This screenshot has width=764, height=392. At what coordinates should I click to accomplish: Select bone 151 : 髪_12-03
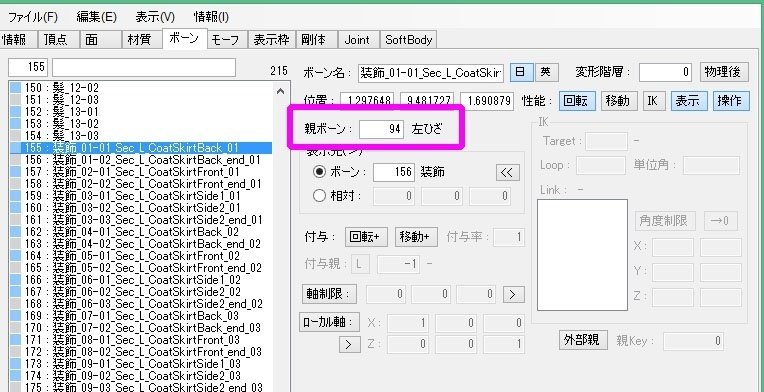(x=141, y=100)
